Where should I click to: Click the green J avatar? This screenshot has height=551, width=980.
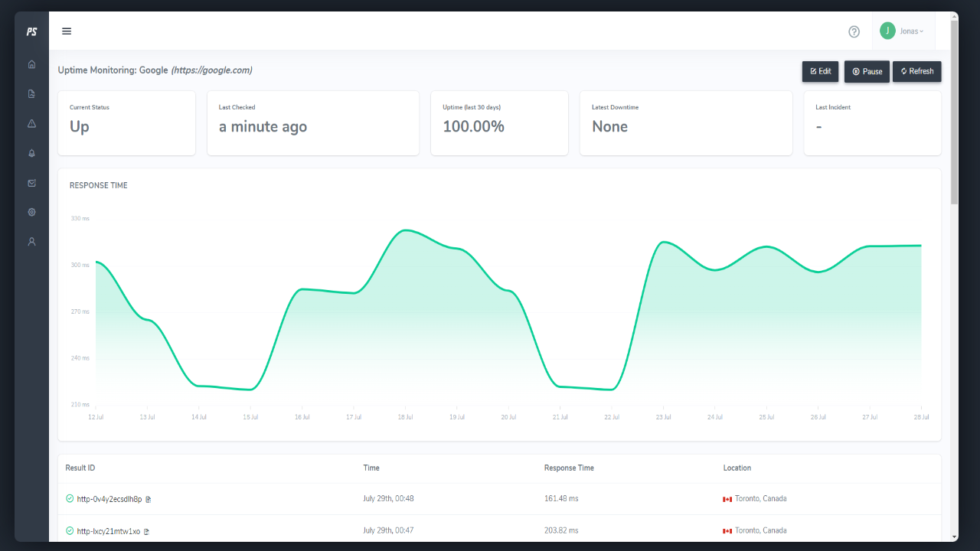click(x=887, y=31)
